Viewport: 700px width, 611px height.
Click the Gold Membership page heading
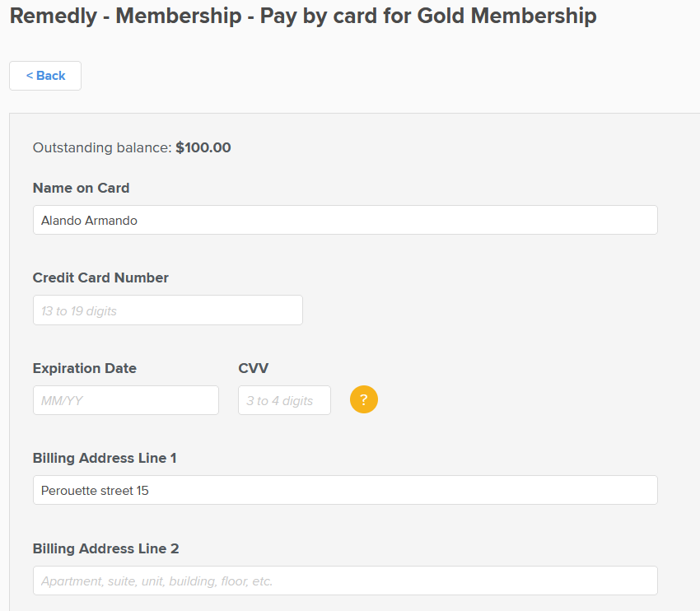point(302,16)
